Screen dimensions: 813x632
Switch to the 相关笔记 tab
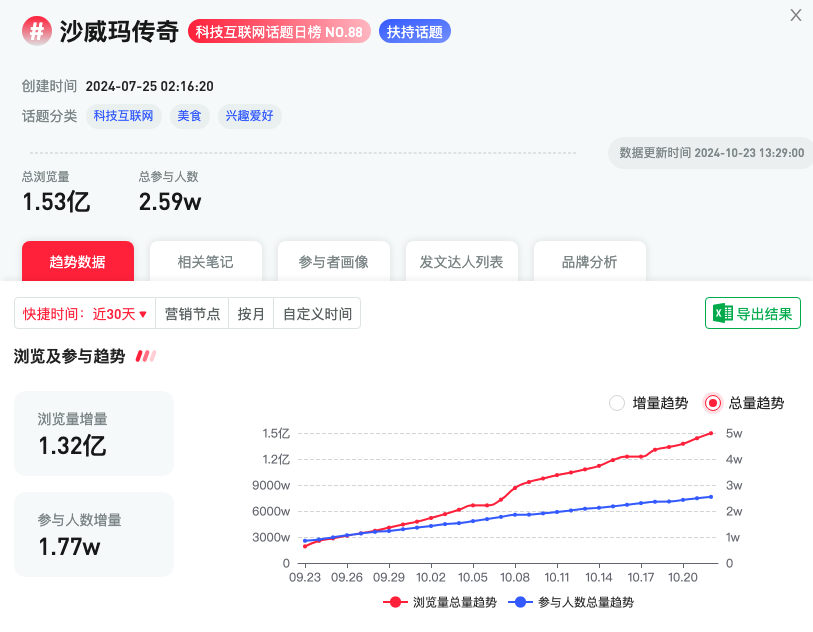coord(205,261)
